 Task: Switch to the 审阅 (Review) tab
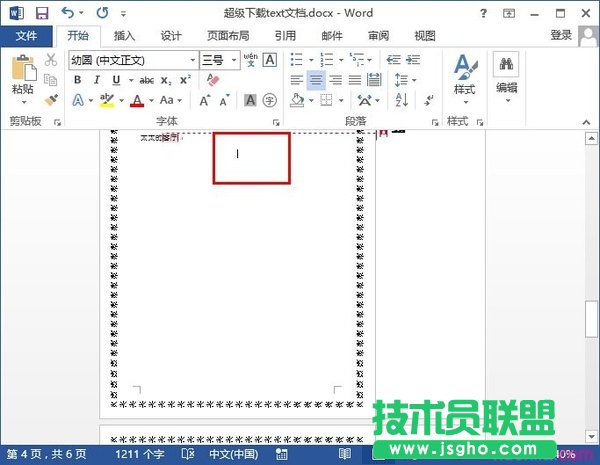point(379,36)
